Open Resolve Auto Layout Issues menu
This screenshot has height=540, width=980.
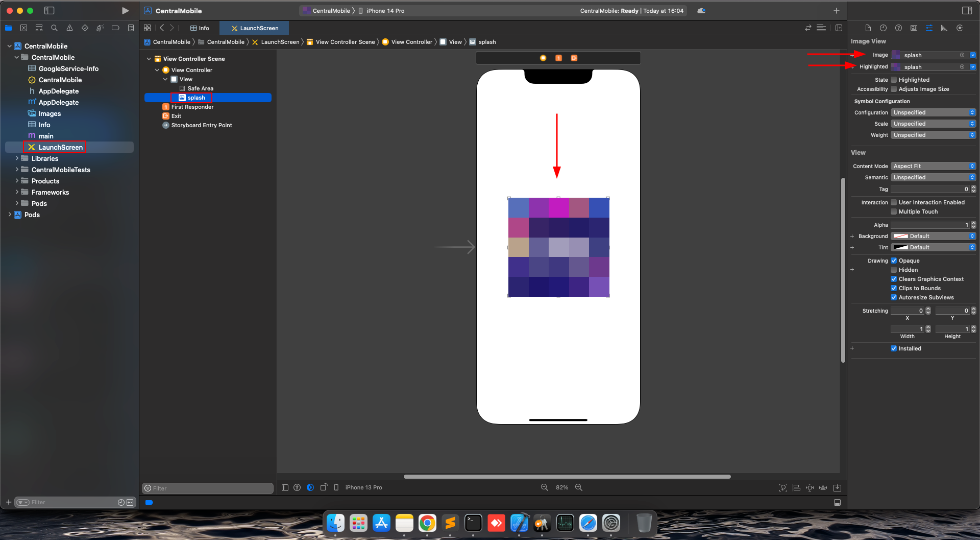823,487
